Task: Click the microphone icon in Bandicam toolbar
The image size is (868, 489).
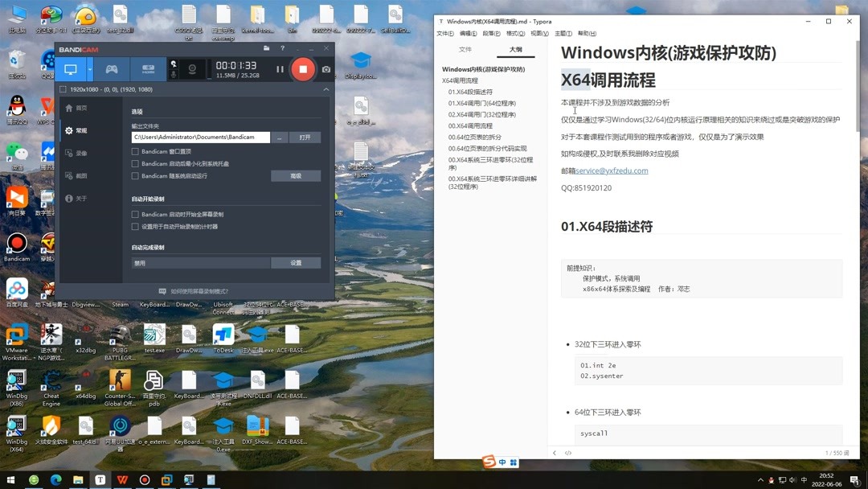Action: tap(174, 76)
